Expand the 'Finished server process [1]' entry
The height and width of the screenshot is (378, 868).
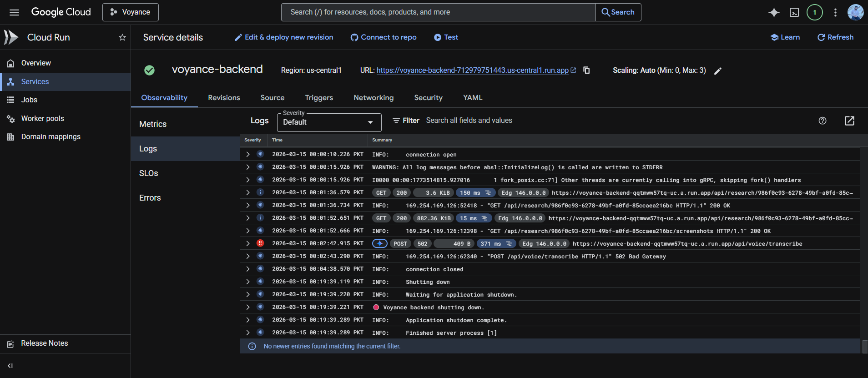pyautogui.click(x=248, y=333)
